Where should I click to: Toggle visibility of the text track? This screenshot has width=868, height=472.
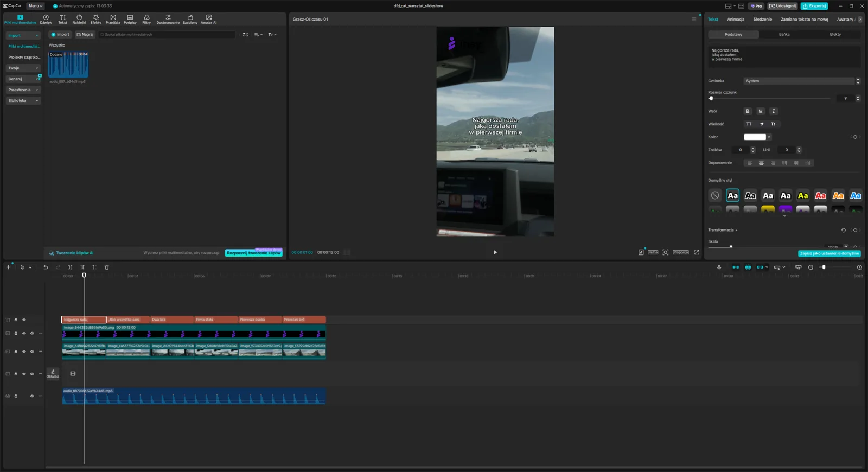24,320
